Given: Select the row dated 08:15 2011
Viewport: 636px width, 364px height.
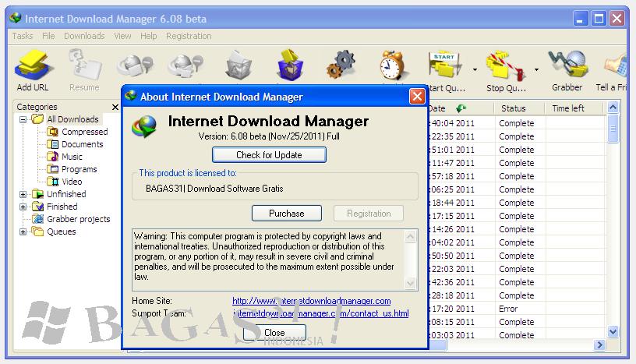Looking at the screenshot, I should click(518, 322).
